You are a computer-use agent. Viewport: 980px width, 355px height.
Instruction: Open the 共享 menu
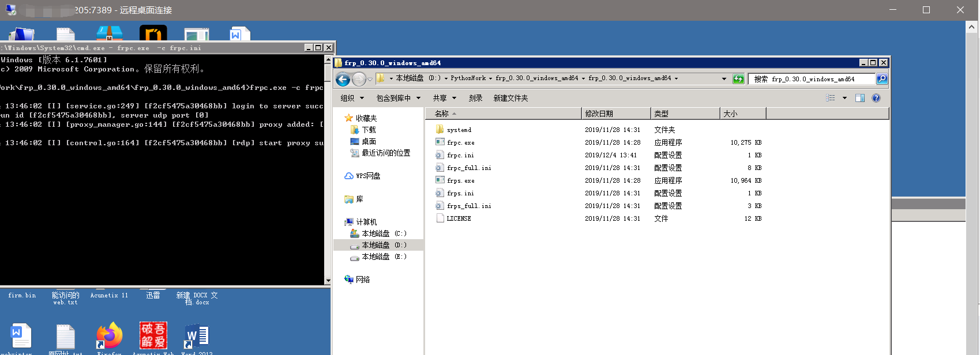(444, 98)
